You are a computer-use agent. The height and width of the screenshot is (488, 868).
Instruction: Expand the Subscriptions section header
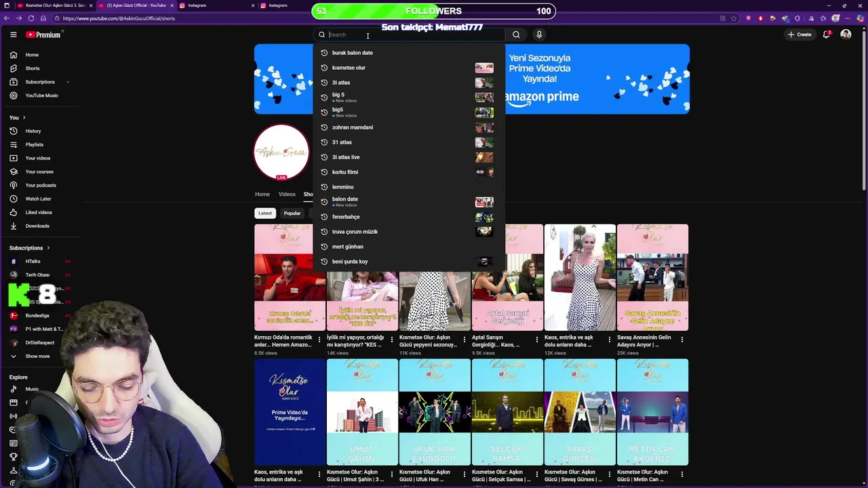[x=30, y=248]
